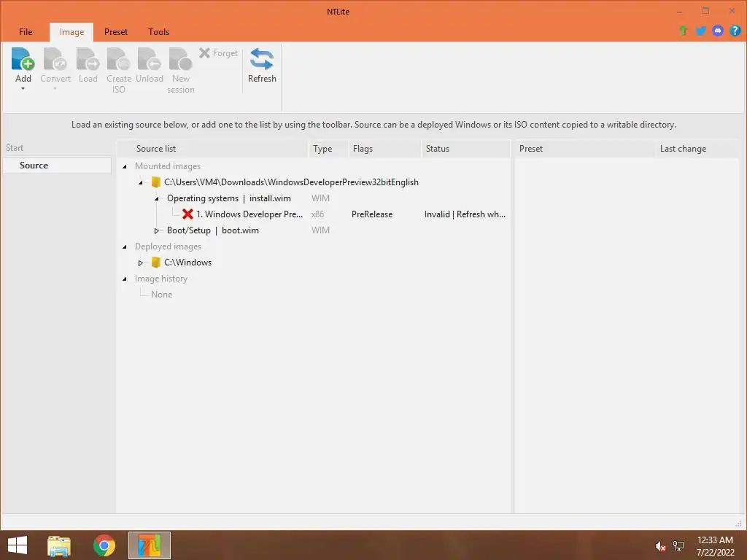747x560 pixels.
Task: Collapse the Deployed images group
Action: [x=124, y=246]
